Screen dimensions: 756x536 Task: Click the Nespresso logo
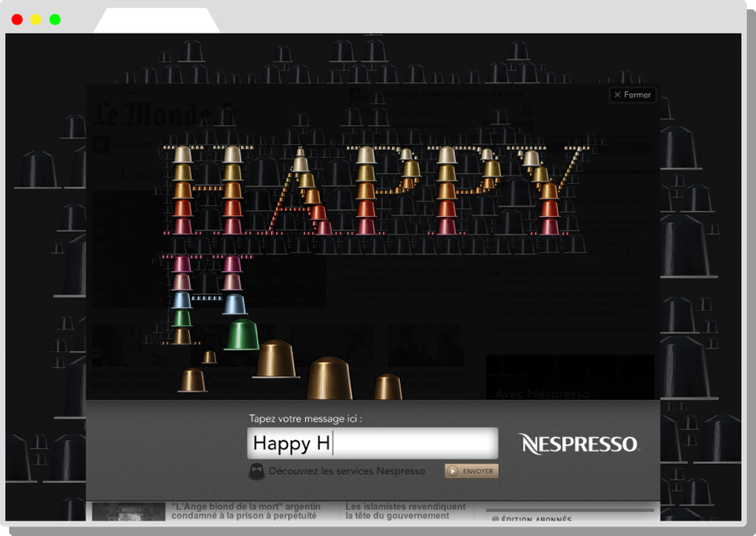point(579,444)
